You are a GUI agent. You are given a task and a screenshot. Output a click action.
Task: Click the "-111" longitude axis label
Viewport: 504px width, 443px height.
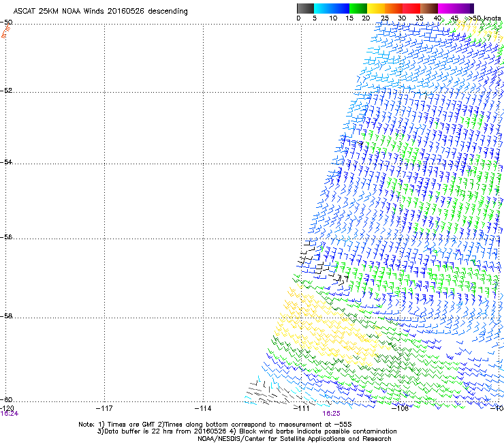point(302,408)
